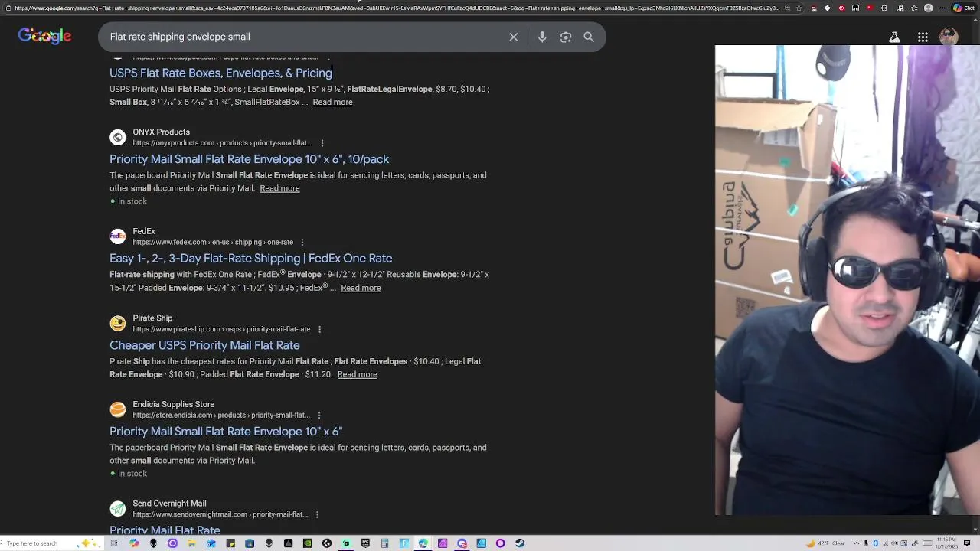This screenshot has width=980, height=551.
Task: Open FedEx One Rate shipping result
Action: [250, 259]
